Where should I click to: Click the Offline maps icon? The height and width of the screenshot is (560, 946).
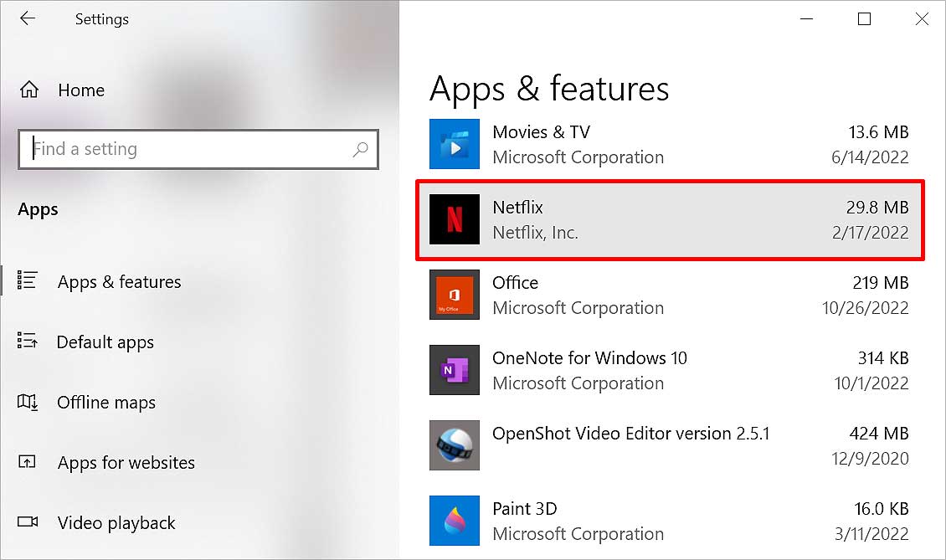[x=28, y=402]
